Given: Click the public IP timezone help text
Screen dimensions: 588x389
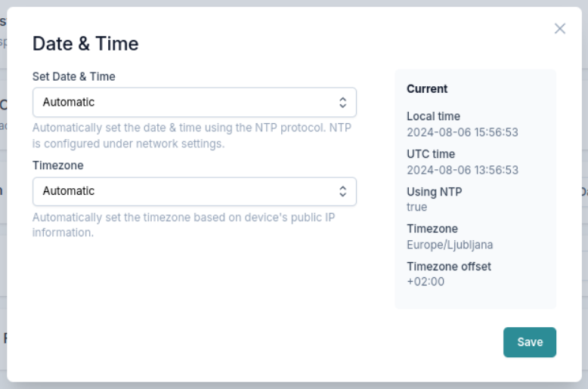Looking at the screenshot, I should click(x=184, y=225).
